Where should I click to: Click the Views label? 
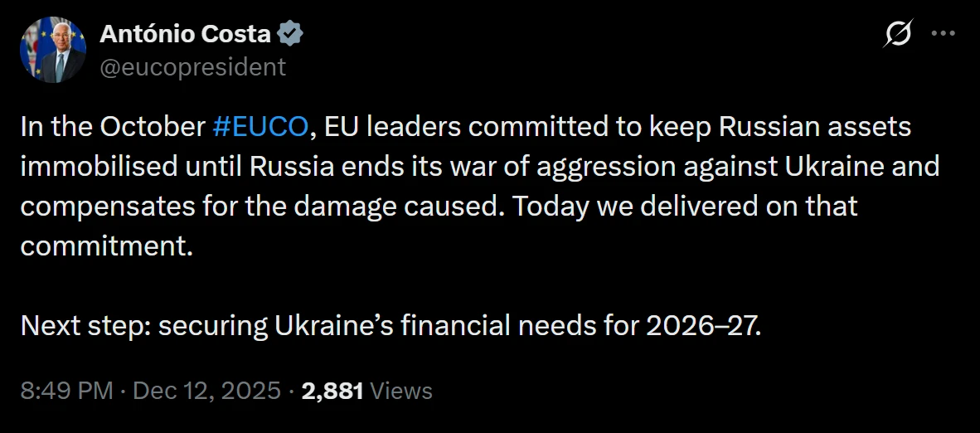tap(401, 391)
